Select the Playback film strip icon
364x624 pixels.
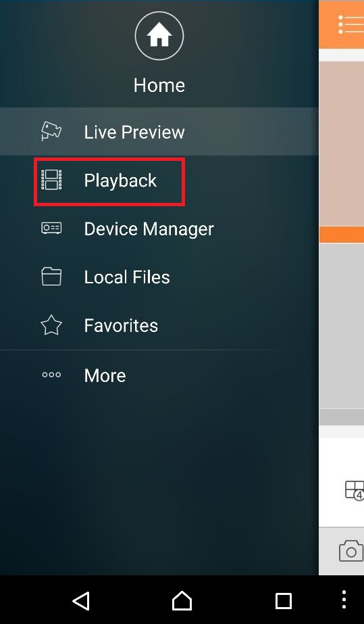point(51,180)
